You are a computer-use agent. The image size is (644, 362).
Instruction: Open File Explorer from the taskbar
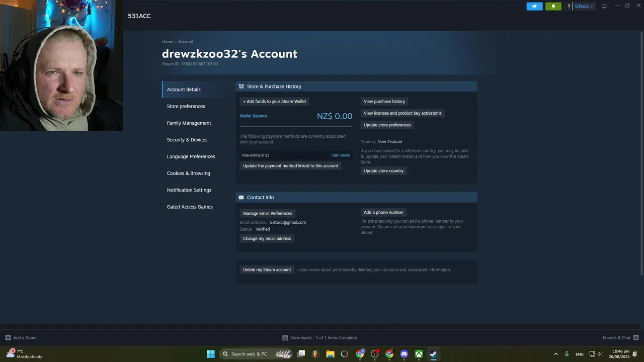click(x=330, y=354)
